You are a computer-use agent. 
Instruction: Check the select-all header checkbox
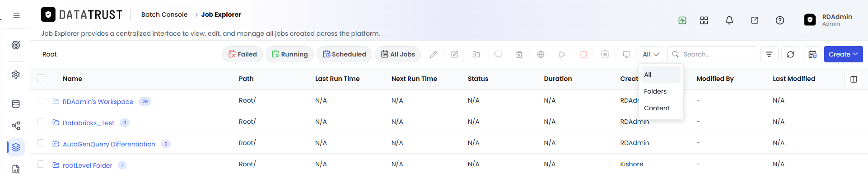click(41, 78)
